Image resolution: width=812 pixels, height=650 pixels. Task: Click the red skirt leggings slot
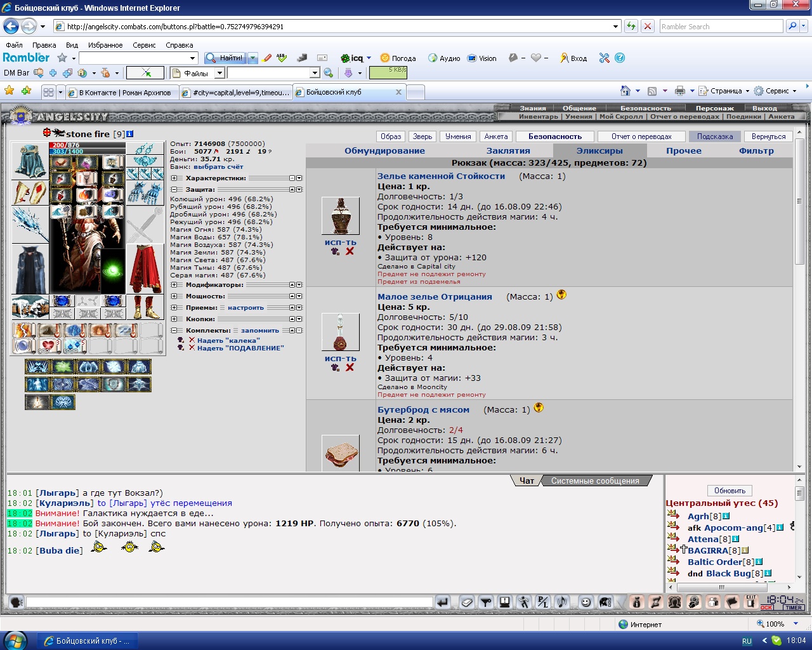coord(145,269)
